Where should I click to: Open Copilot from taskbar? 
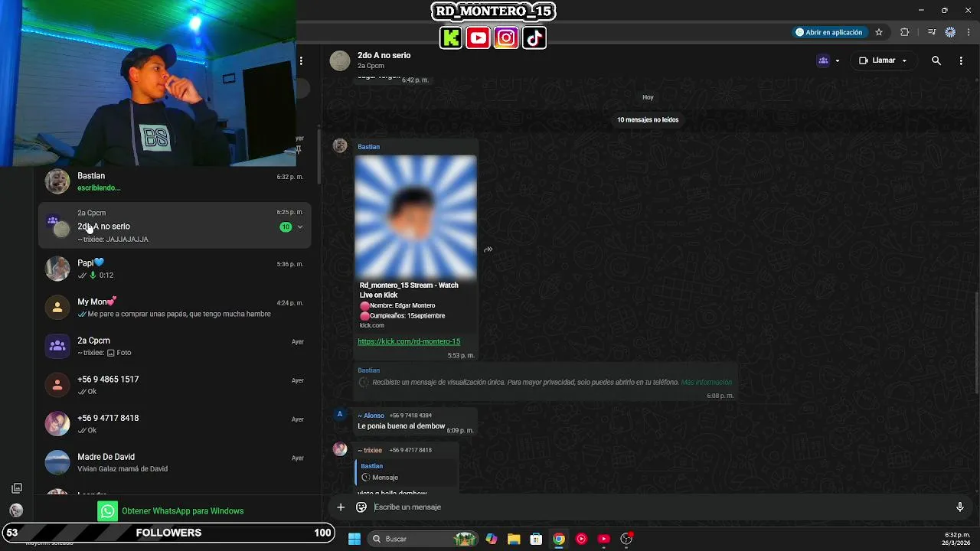click(x=492, y=539)
